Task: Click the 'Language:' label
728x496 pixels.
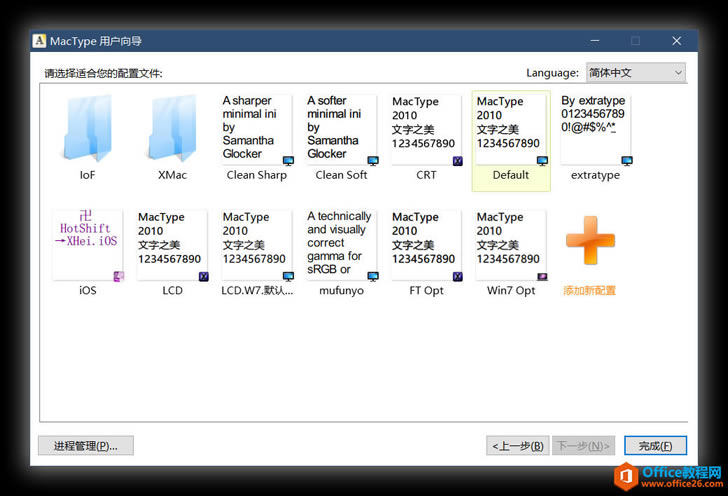Action: tap(552, 73)
